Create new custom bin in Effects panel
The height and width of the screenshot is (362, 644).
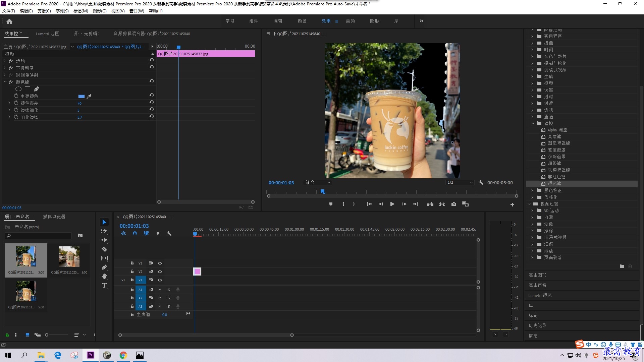pyautogui.click(x=622, y=266)
